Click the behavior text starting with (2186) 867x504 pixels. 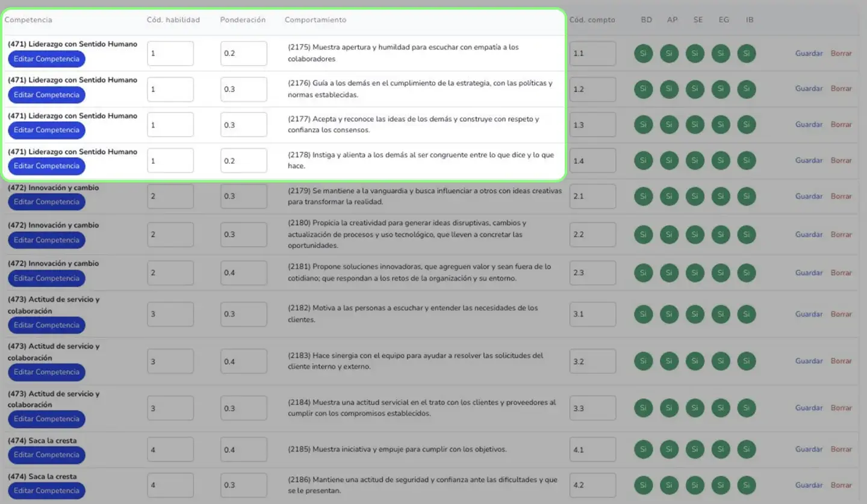(x=423, y=485)
